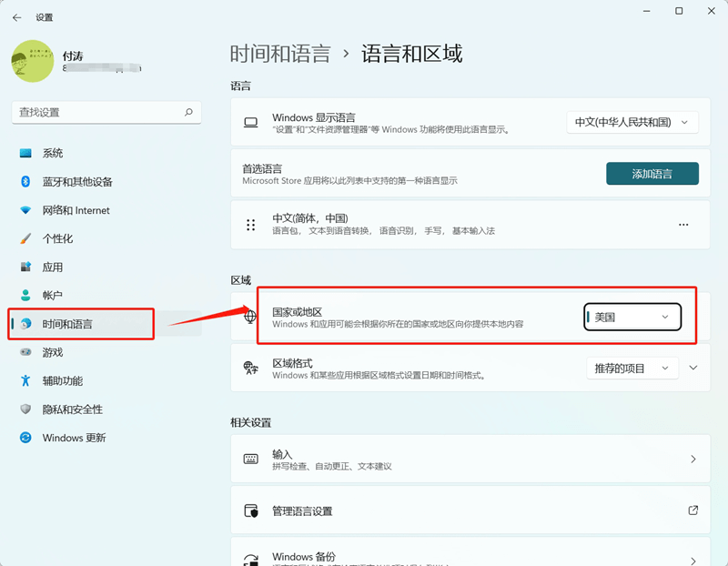
Task: Click the external link icon for 管理语言设置
Action: pyautogui.click(x=693, y=510)
